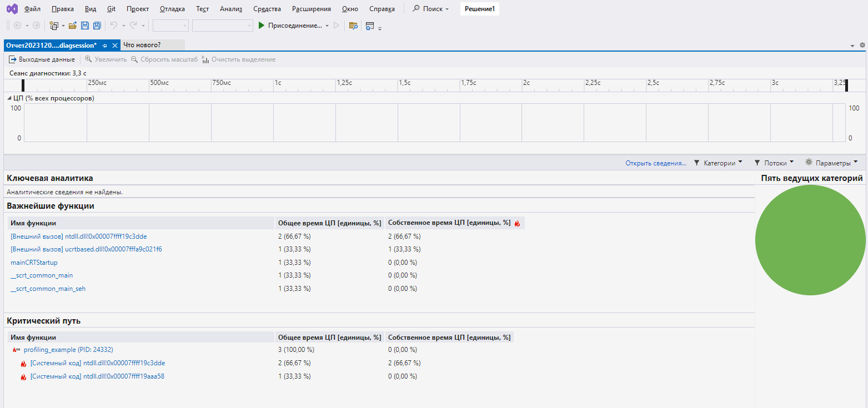Viewport: 868px width, 408px height.
Task: Click the Очистить выделение button
Action: (238, 59)
